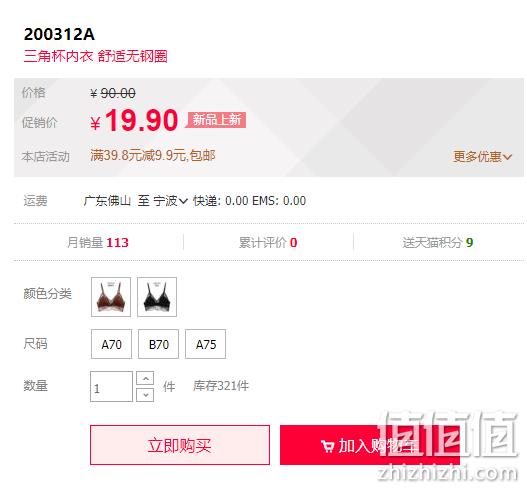Select the brown bra color swatch
The image size is (527, 490).
111,297
